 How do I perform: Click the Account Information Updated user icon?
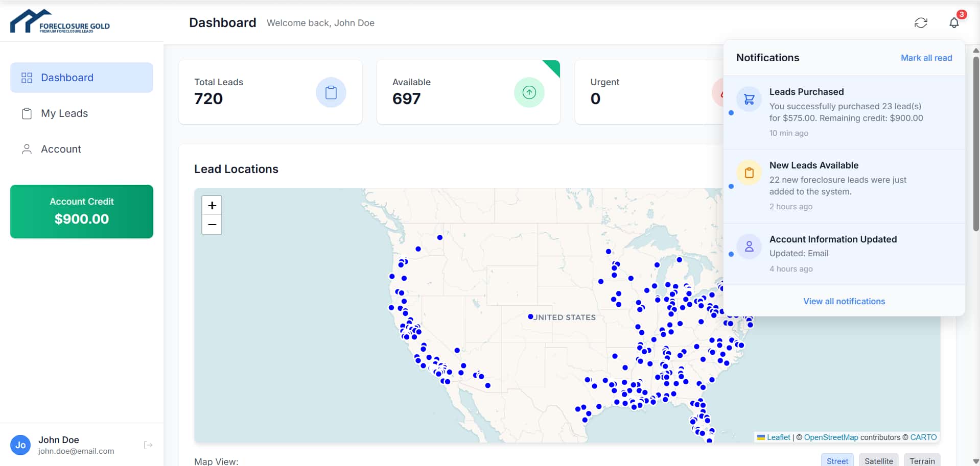click(749, 247)
